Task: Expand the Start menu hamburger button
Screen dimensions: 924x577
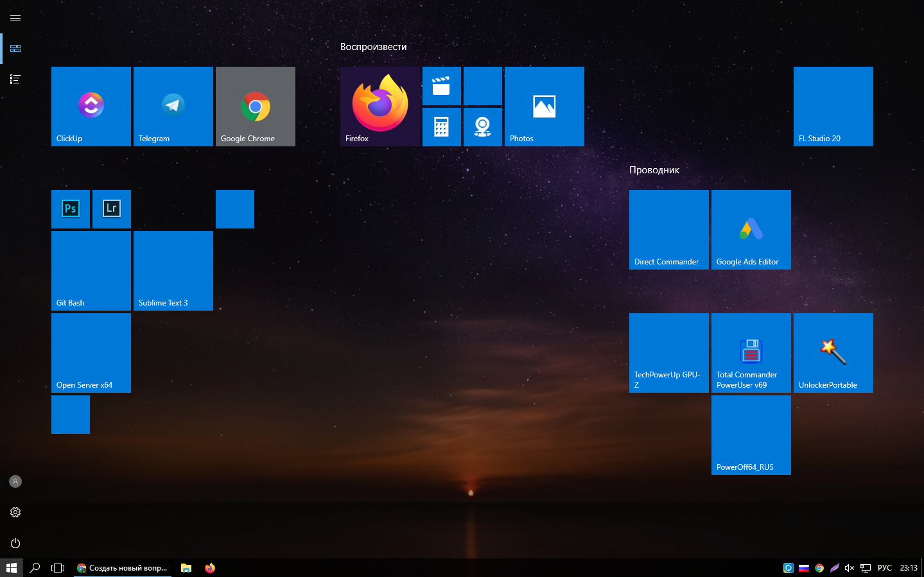Action: [x=15, y=18]
